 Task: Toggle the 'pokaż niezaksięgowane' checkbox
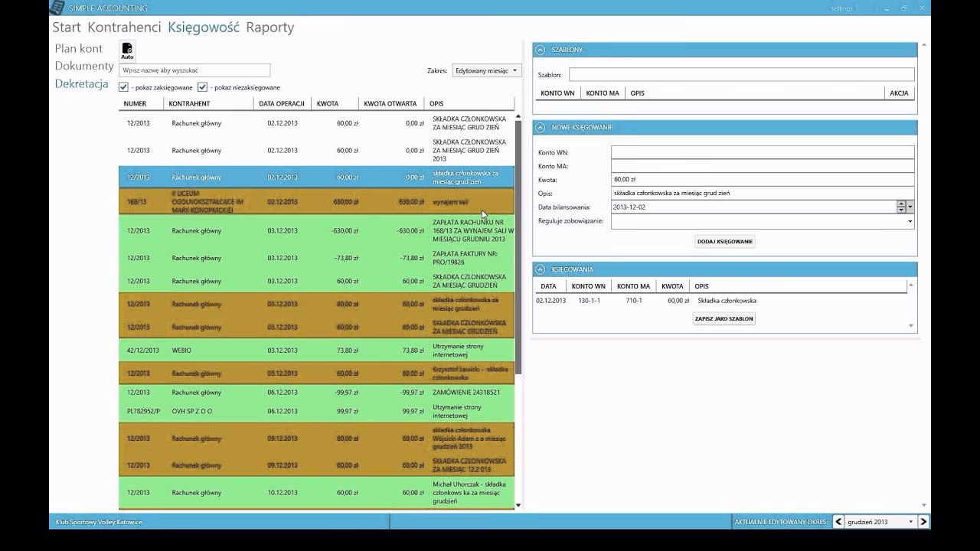coord(203,87)
